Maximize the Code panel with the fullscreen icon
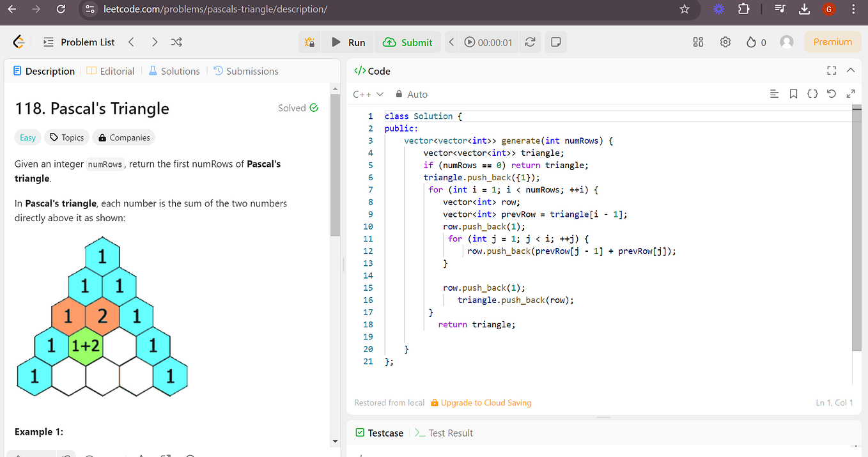Image resolution: width=868 pixels, height=457 pixels. (832, 70)
